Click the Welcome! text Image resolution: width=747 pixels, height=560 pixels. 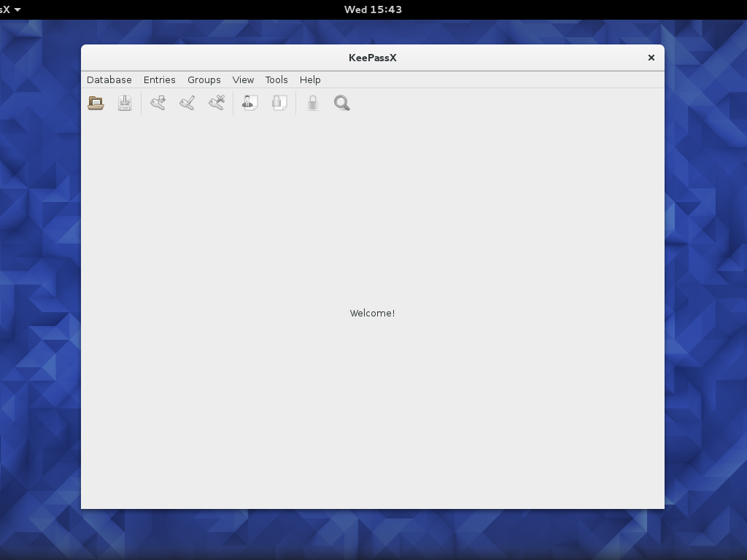tap(372, 314)
